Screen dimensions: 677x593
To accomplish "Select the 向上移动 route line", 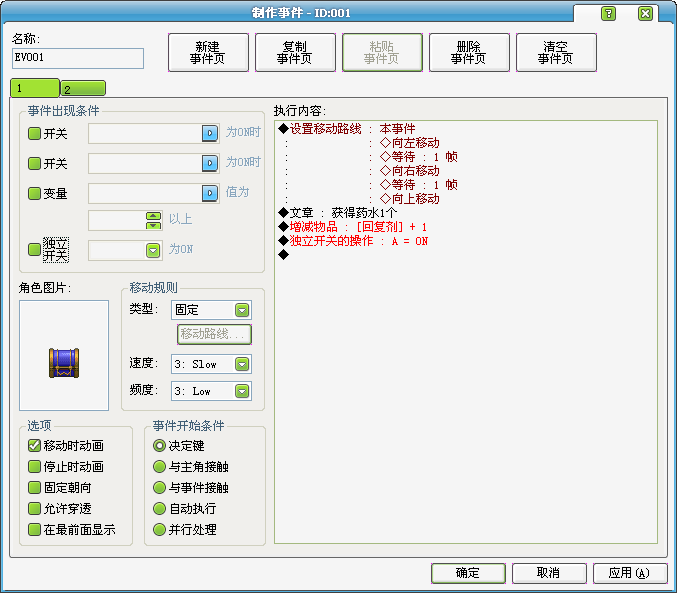I will [x=409, y=199].
